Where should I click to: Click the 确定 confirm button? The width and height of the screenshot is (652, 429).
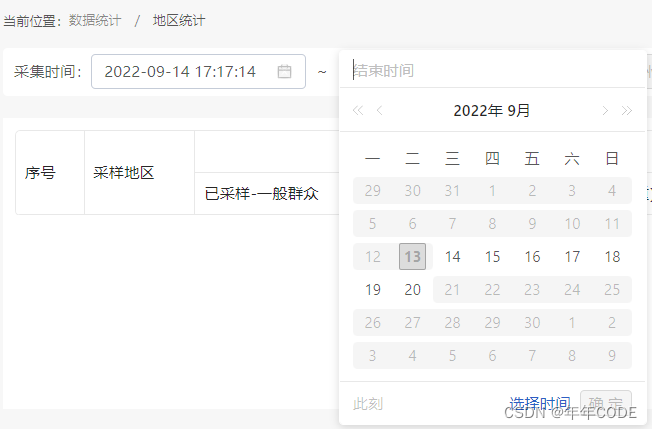606,404
